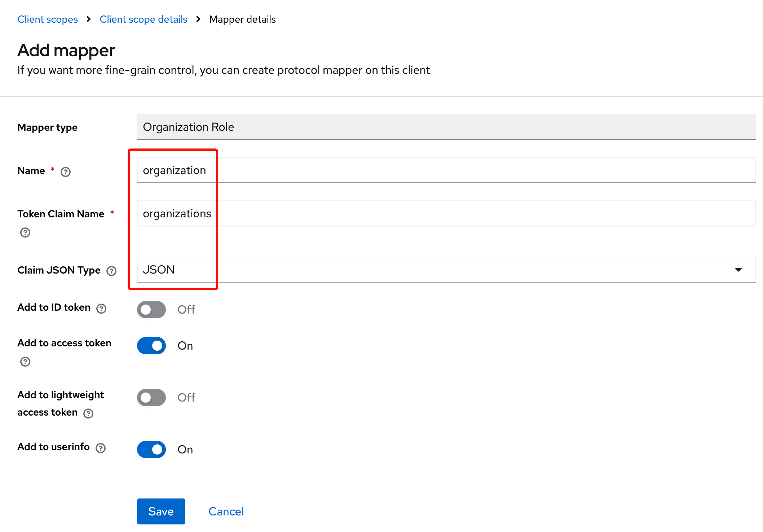Click into Token Claim Name field
Image resolution: width=763 pixels, height=532 pixels.
(x=446, y=213)
